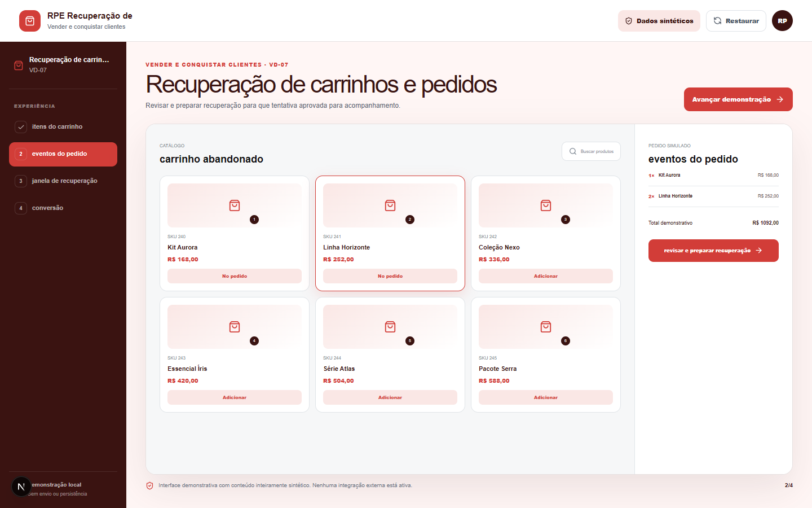Click the bag icon beside VD-07 in sidebar
This screenshot has height=508, width=812.
[19, 65]
